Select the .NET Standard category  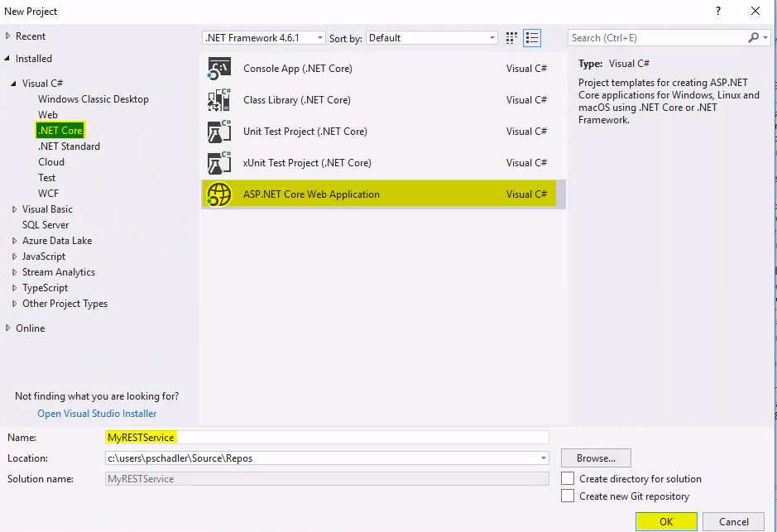tap(69, 146)
